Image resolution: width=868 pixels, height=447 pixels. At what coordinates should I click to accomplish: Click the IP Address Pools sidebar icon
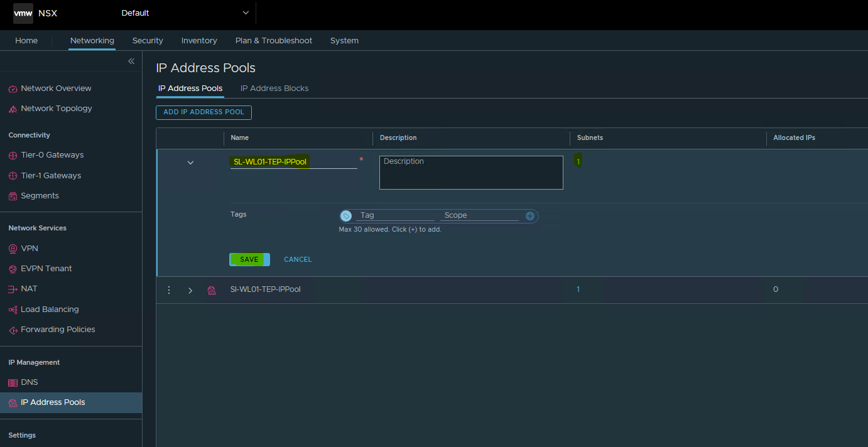pos(13,402)
